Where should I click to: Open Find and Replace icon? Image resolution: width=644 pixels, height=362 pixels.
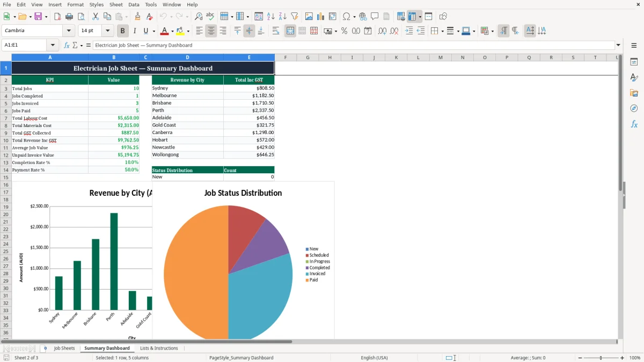(199, 17)
